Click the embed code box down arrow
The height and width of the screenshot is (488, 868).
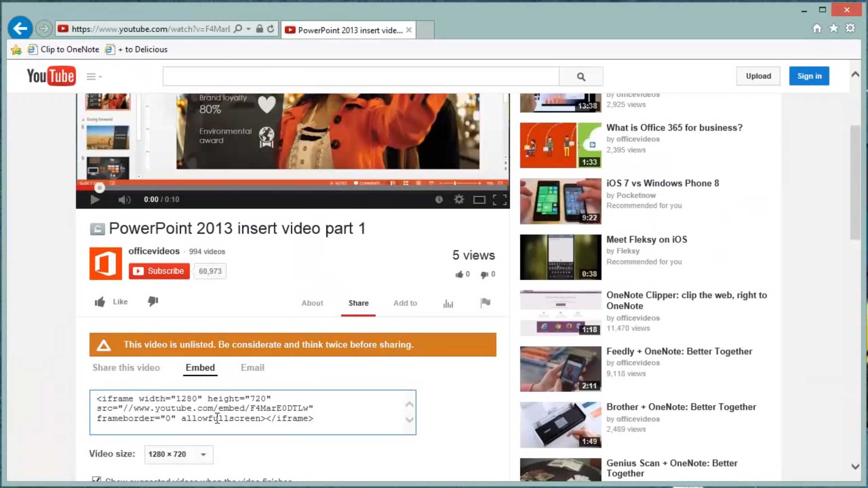click(409, 420)
